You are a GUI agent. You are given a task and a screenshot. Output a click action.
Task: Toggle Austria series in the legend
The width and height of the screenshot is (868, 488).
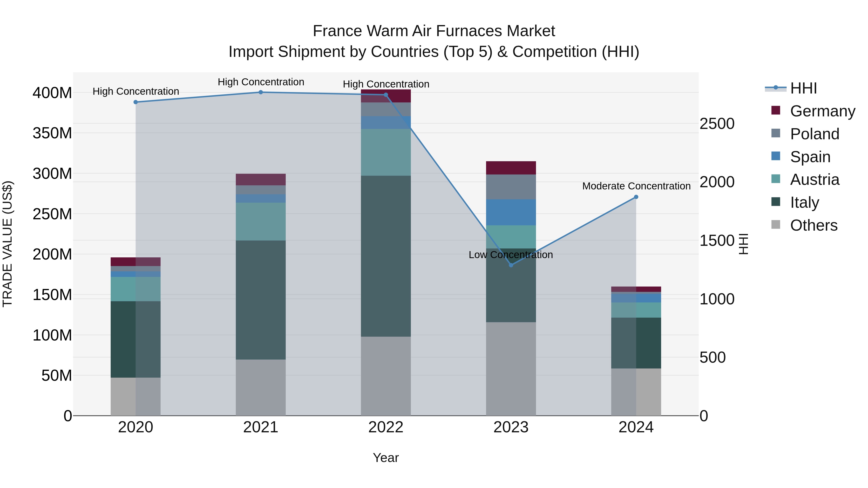805,180
